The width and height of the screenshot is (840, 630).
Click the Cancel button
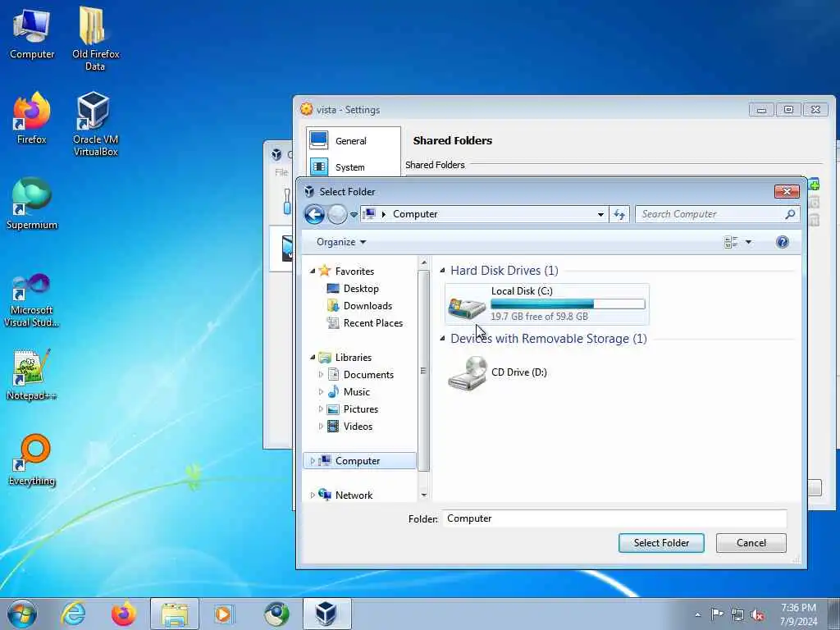(x=751, y=543)
